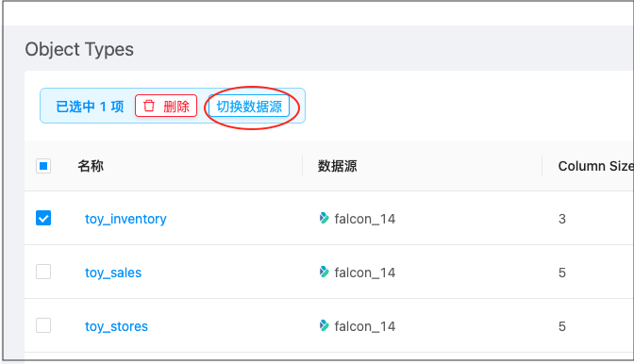Open the toy_inventory object type link

(125, 219)
